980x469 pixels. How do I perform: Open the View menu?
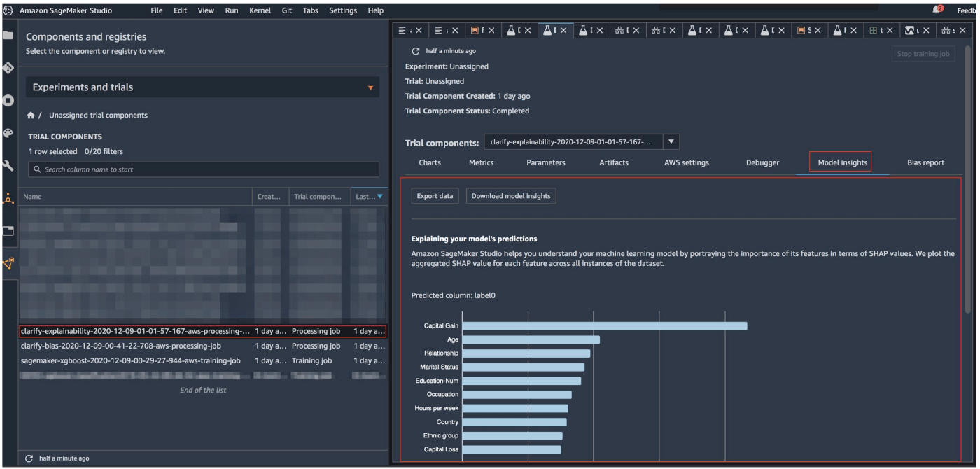206,10
